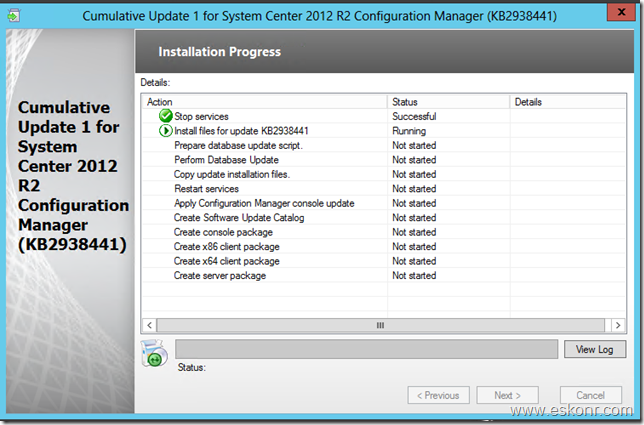This screenshot has width=644, height=425.
Task: Select 'Create x86 client package' row
Action: tap(384, 247)
